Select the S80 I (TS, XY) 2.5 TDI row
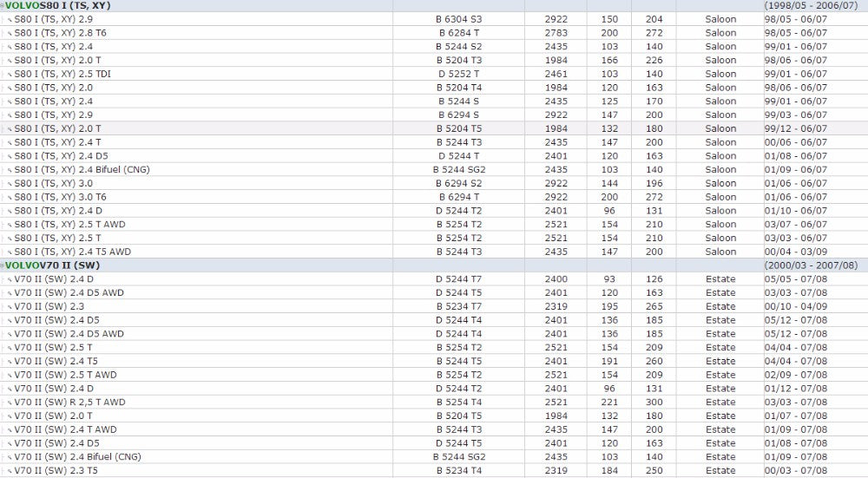868x478 pixels. pos(434,74)
